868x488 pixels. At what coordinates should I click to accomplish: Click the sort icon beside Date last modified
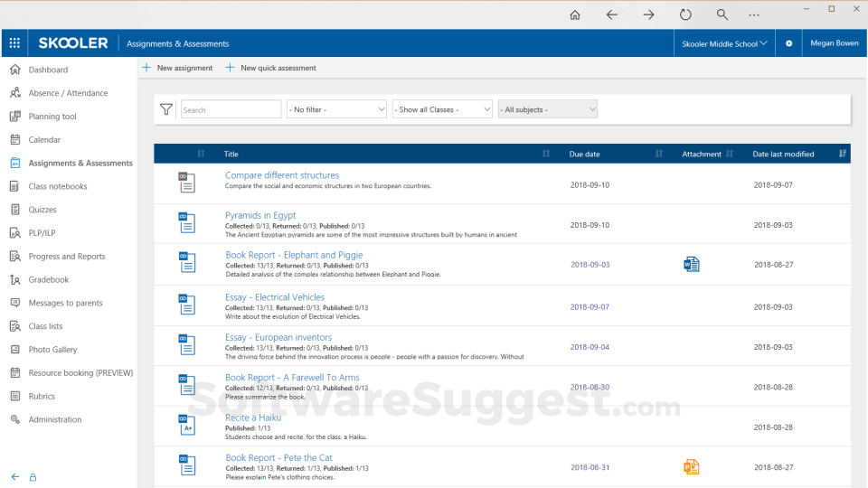pos(842,154)
